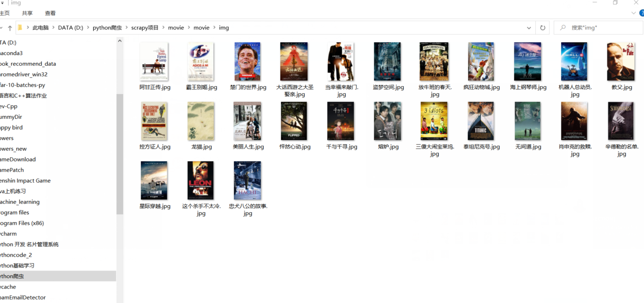
Task: Select the 怦然心动.jpg thumbnail
Action: 294,121
